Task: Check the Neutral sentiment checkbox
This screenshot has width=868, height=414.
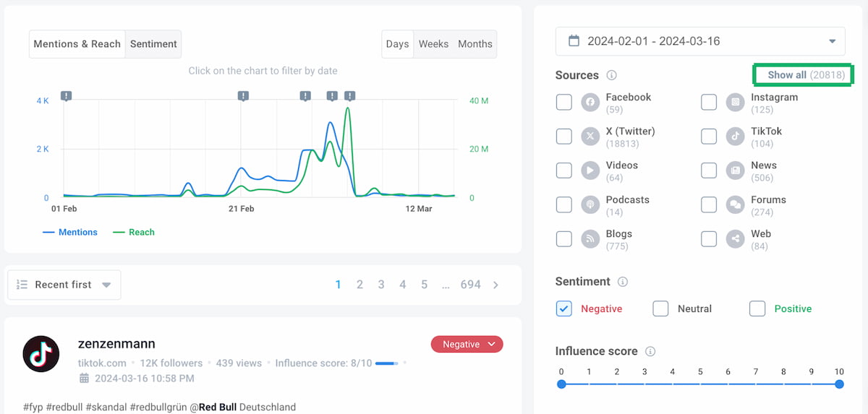Action: 660,309
